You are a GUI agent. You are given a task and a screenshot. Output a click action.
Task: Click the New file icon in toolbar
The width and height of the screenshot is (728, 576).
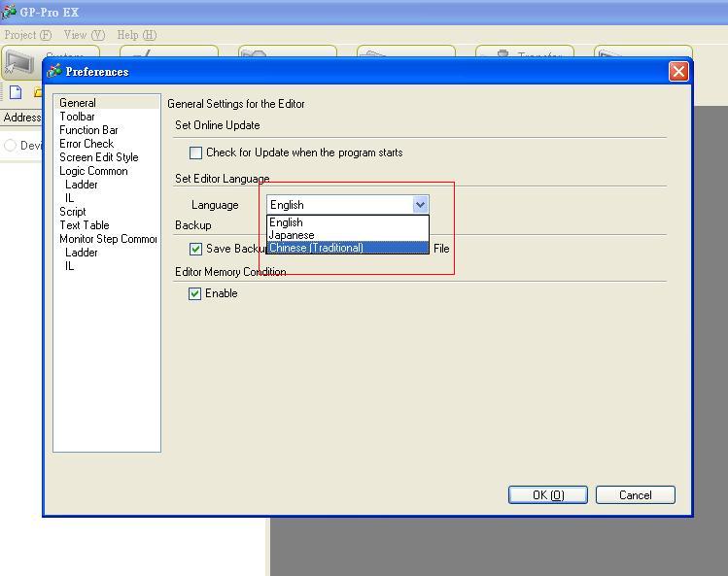coord(16,93)
